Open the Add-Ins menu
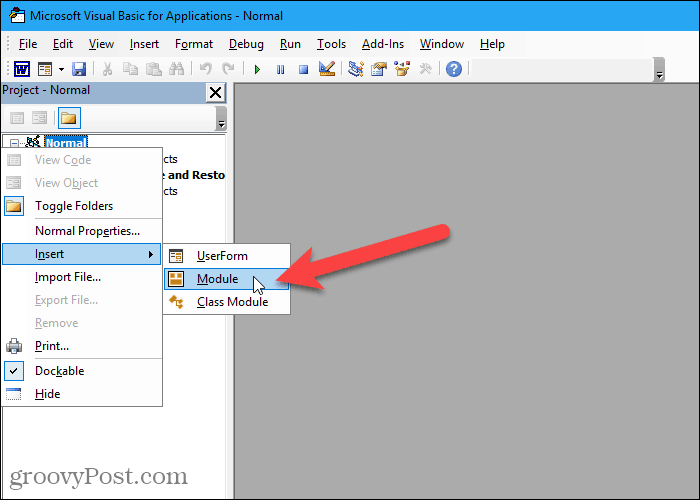Viewport: 700px width, 500px height. click(383, 44)
